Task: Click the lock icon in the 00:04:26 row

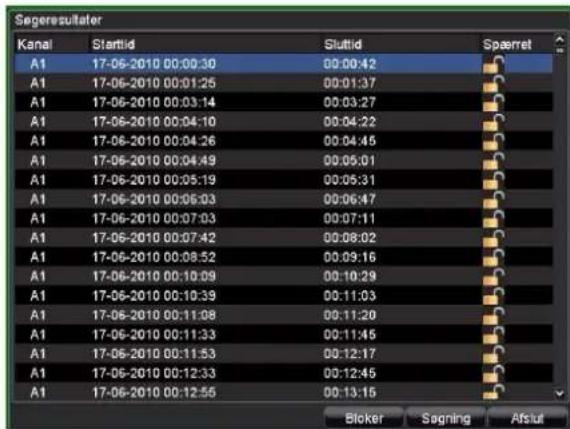Action: pos(494,141)
